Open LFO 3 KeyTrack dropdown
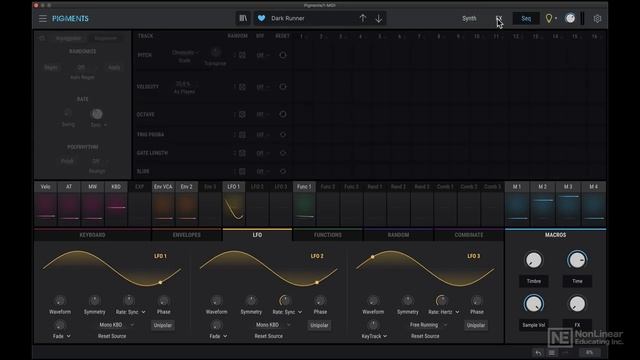The image size is (640, 360). tap(374, 336)
